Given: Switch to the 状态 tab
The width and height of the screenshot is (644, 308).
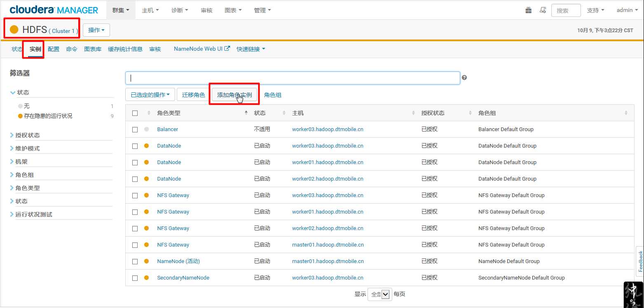Looking at the screenshot, I should click(17, 49).
